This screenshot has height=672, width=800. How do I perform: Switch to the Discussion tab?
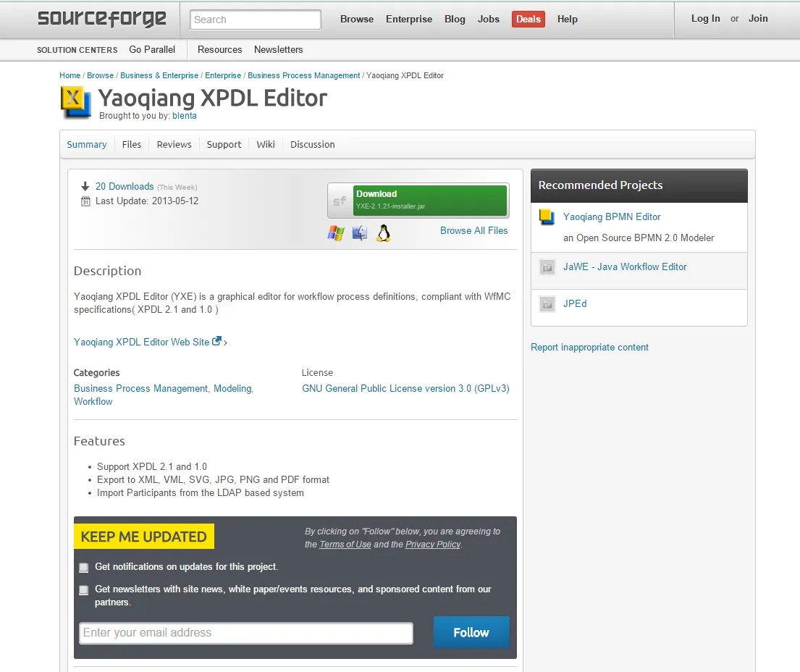313,144
